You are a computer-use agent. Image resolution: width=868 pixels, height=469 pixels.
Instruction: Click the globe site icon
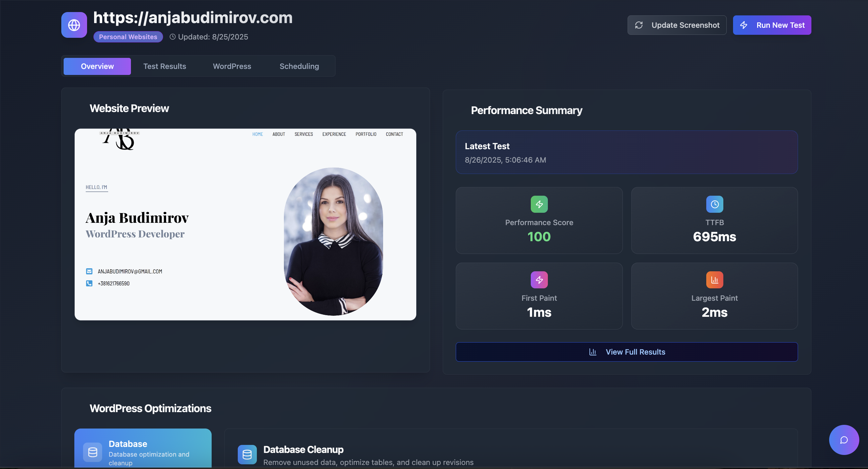tap(74, 25)
